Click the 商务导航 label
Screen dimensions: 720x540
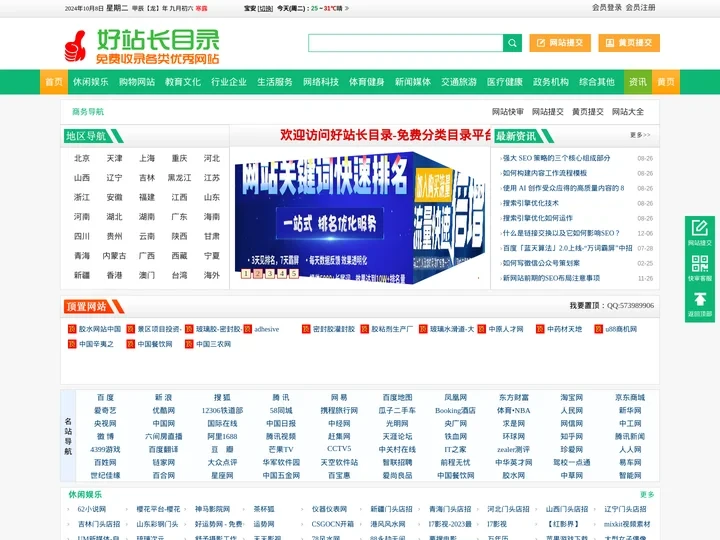click(x=88, y=112)
